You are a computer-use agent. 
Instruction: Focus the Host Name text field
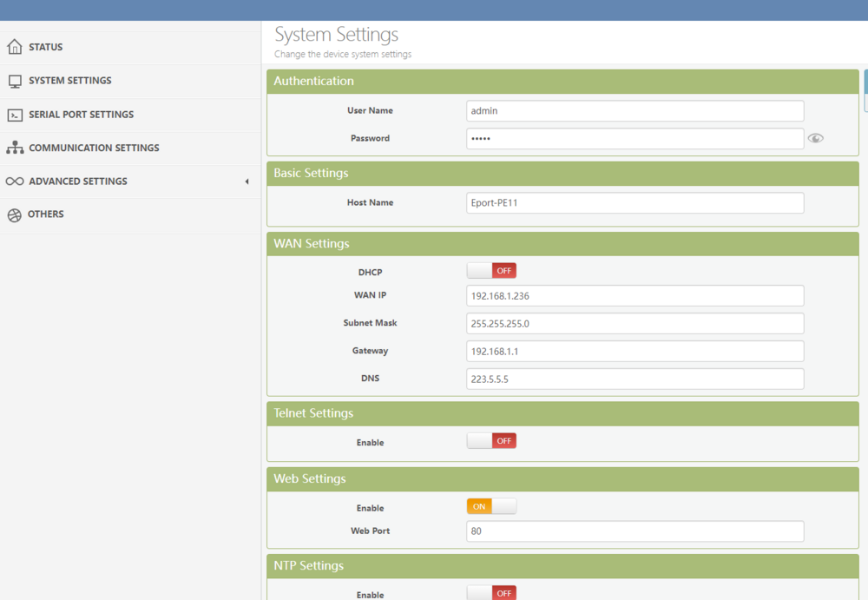635,203
